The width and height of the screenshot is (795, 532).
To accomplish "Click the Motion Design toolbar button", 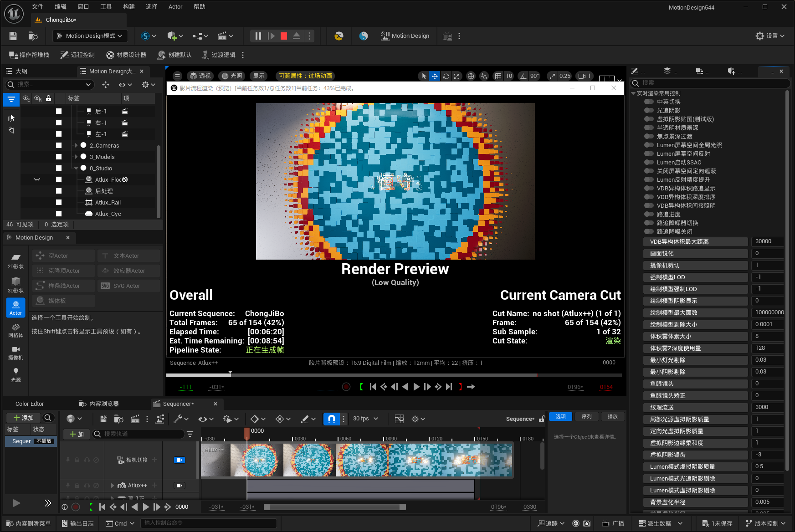I will click(x=405, y=36).
